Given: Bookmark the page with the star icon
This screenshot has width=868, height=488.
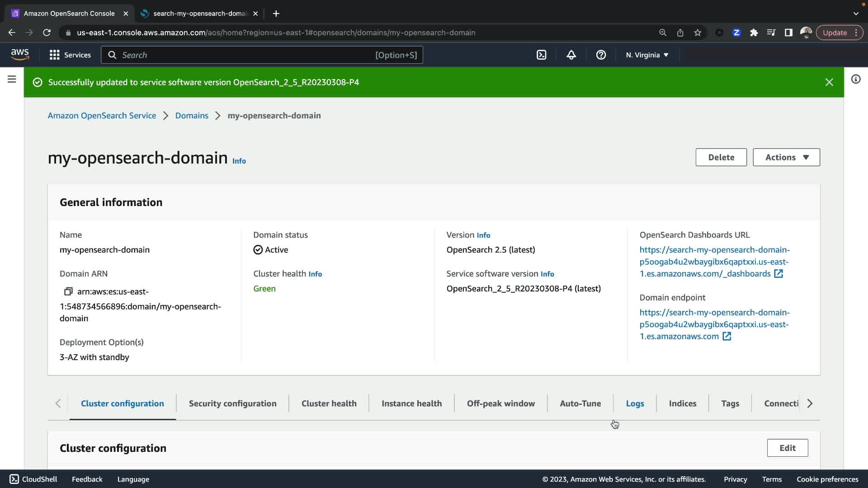Looking at the screenshot, I should pos(698,33).
